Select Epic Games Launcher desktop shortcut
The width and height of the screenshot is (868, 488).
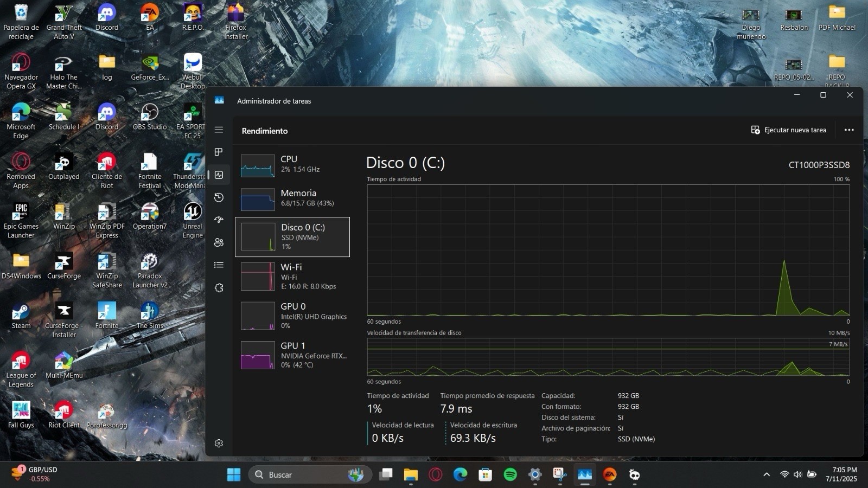coord(21,220)
